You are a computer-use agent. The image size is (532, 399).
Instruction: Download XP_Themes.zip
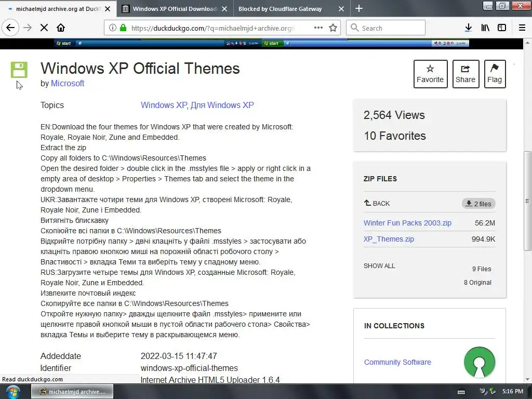(389, 239)
